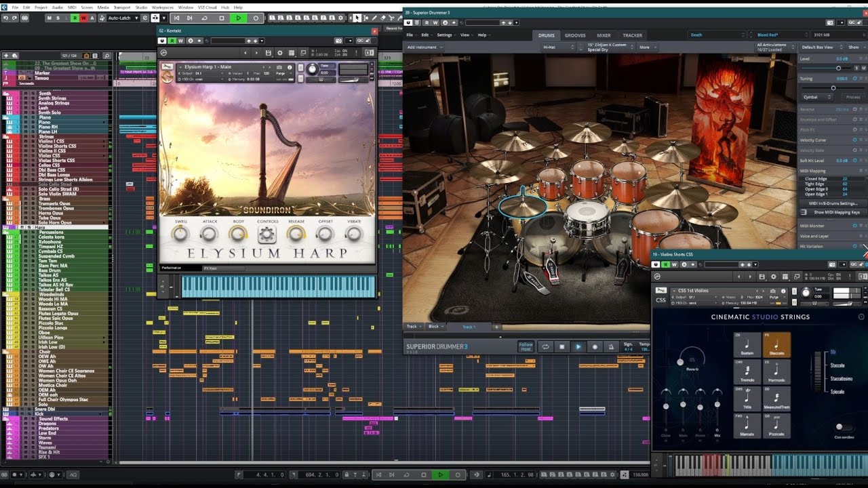This screenshot has height=488, width=868.
Task: Select the Tremolo articulation tile
Action: [747, 373]
